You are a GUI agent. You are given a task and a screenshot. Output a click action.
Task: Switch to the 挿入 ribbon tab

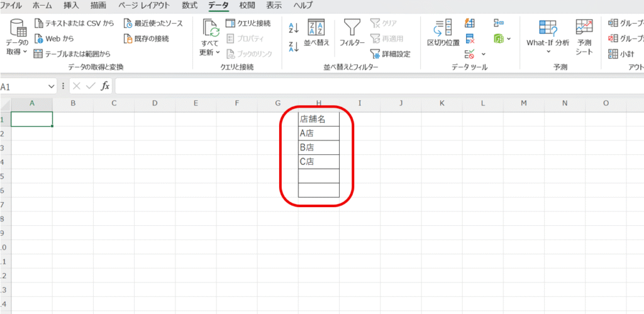72,6
